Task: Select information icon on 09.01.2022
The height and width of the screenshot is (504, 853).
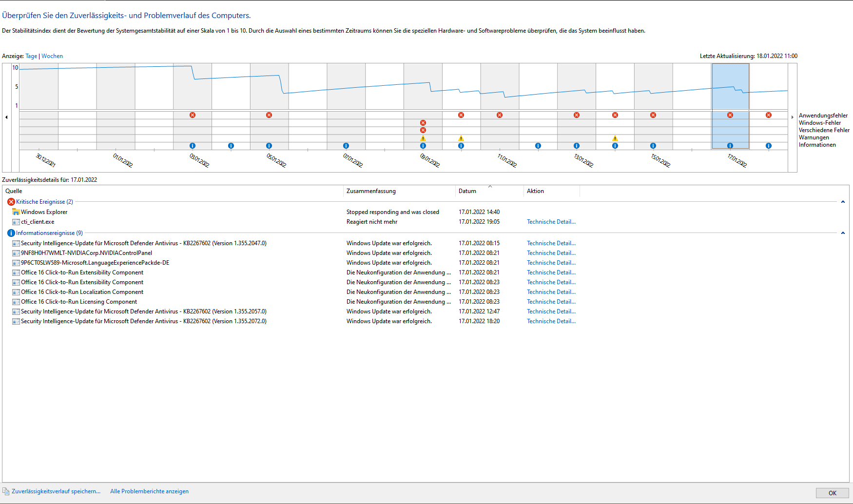Action: click(423, 146)
